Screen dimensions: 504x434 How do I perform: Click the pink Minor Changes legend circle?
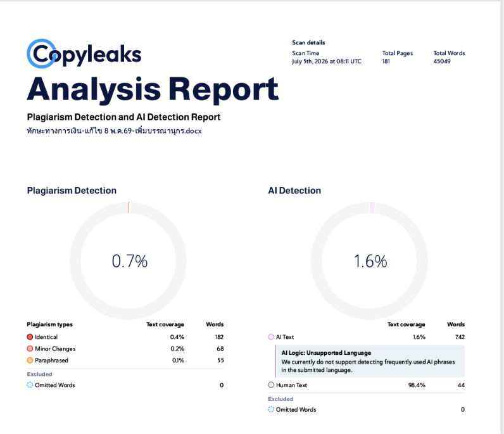(x=30, y=348)
